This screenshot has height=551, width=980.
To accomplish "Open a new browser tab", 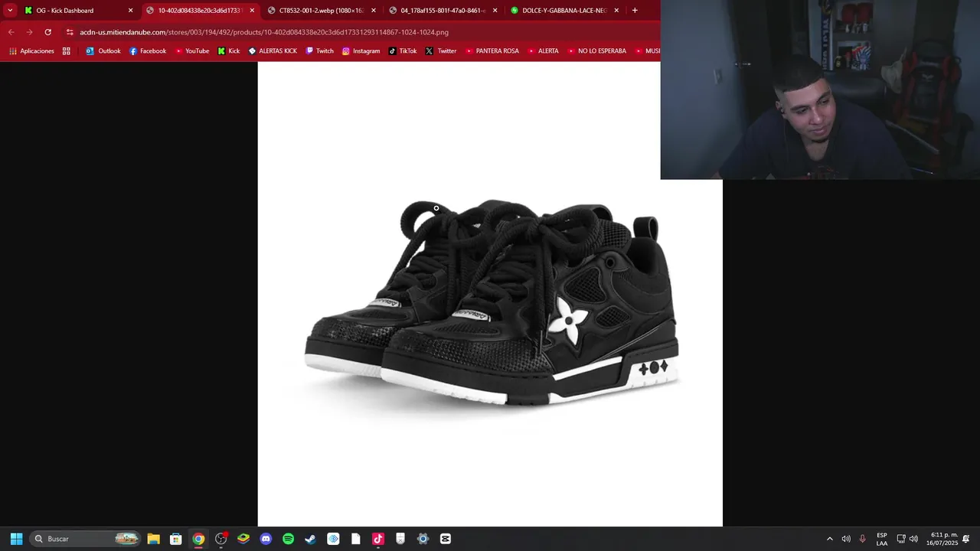I will (635, 11).
